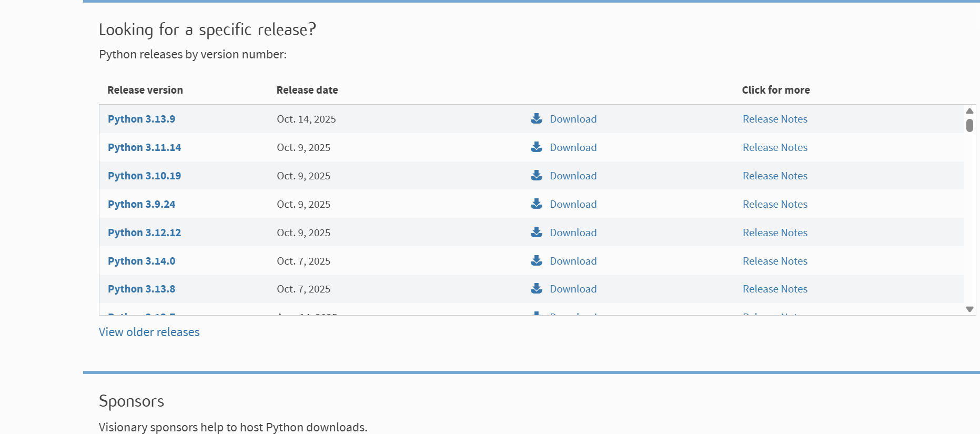980x434 pixels.
Task: Click Download text link for Python 3.9.24
Action: point(573,204)
